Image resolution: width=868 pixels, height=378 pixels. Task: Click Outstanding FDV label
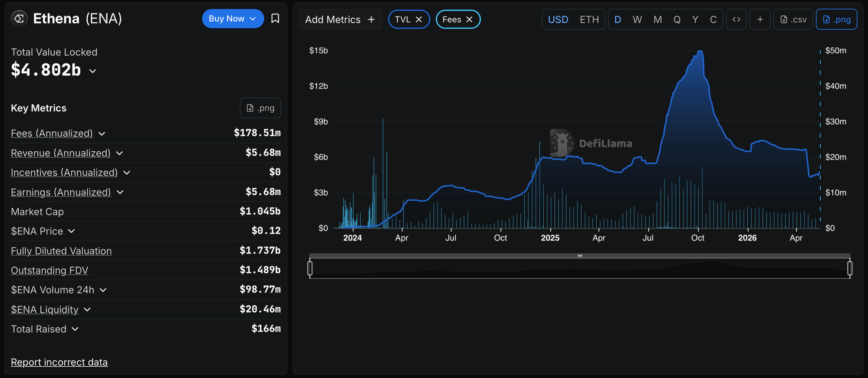[49, 270]
